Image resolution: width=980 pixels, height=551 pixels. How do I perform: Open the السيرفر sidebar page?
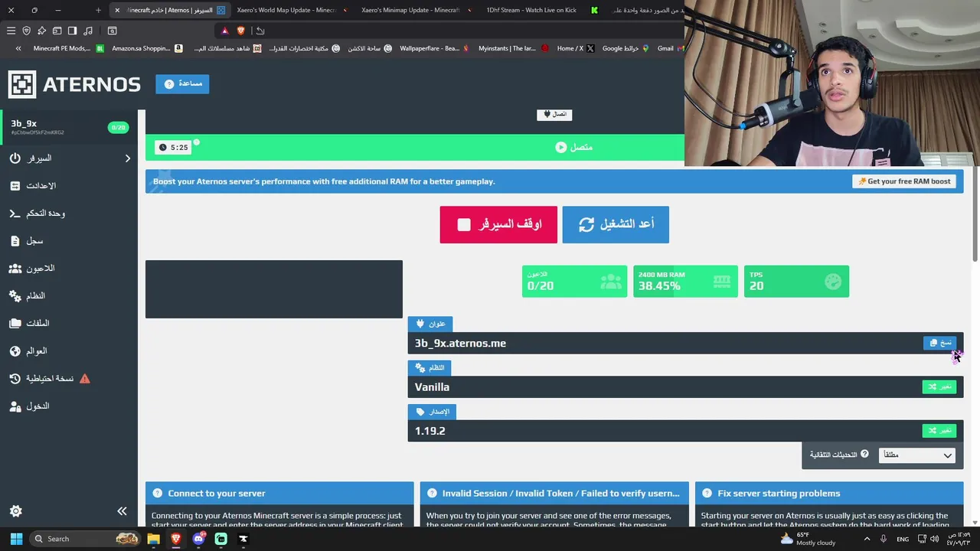pos(69,158)
